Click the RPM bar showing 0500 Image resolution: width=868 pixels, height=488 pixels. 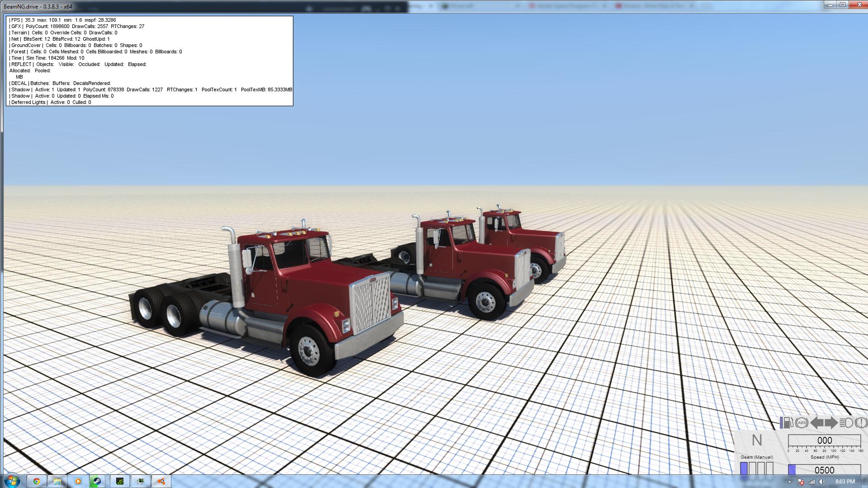[x=824, y=470]
